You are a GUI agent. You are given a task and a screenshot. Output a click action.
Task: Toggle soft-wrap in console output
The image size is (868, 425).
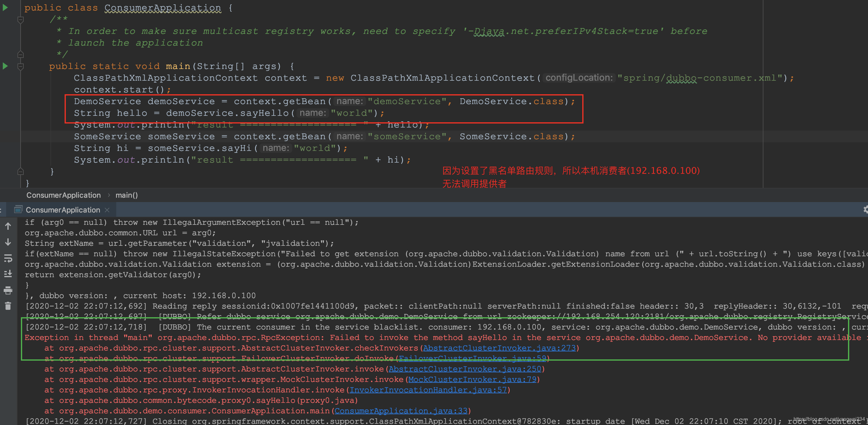pos(8,258)
